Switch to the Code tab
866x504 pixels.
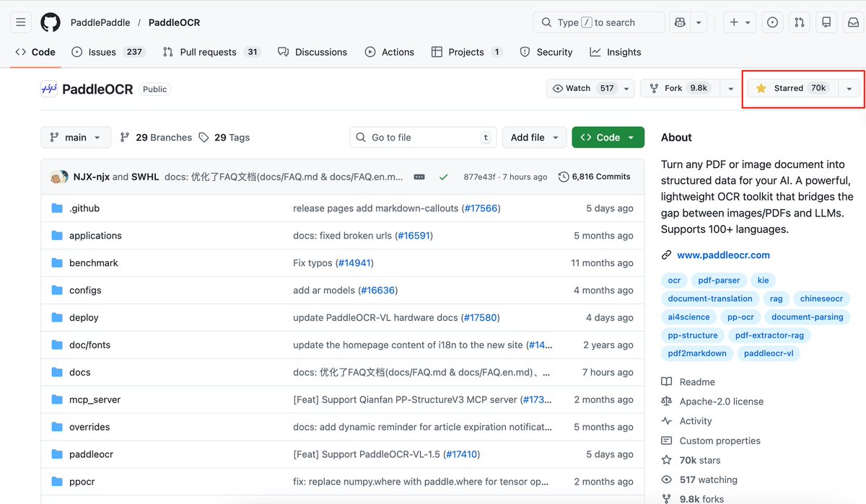[35, 52]
